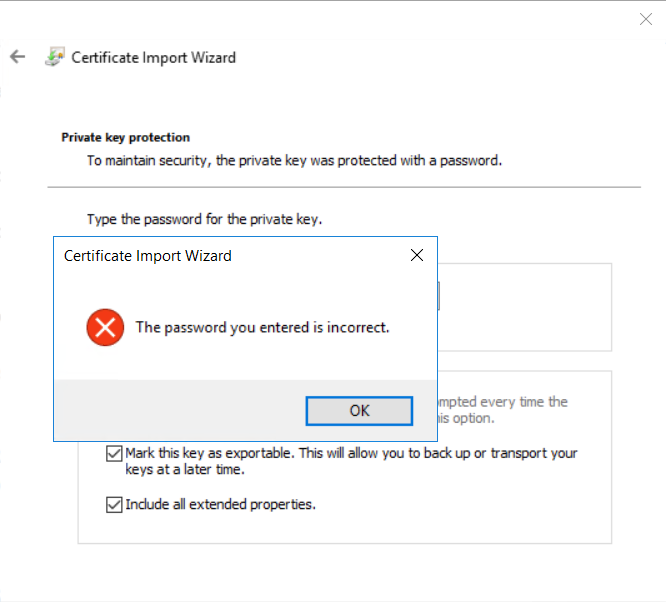Image resolution: width=666 pixels, height=602 pixels.
Task: Click the wizard's Certificate Import Wizard title text
Action: click(x=154, y=57)
